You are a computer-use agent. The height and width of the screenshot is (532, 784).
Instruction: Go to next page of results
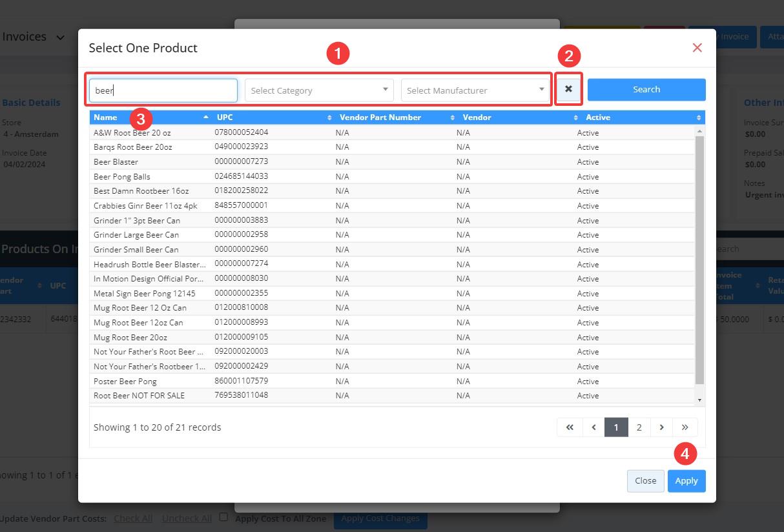tap(661, 427)
